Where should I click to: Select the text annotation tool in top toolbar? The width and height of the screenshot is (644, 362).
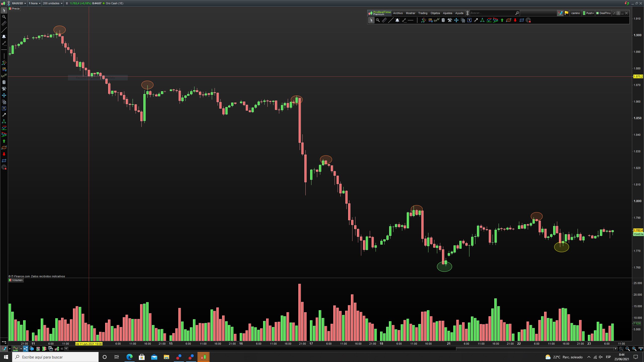(x=469, y=20)
